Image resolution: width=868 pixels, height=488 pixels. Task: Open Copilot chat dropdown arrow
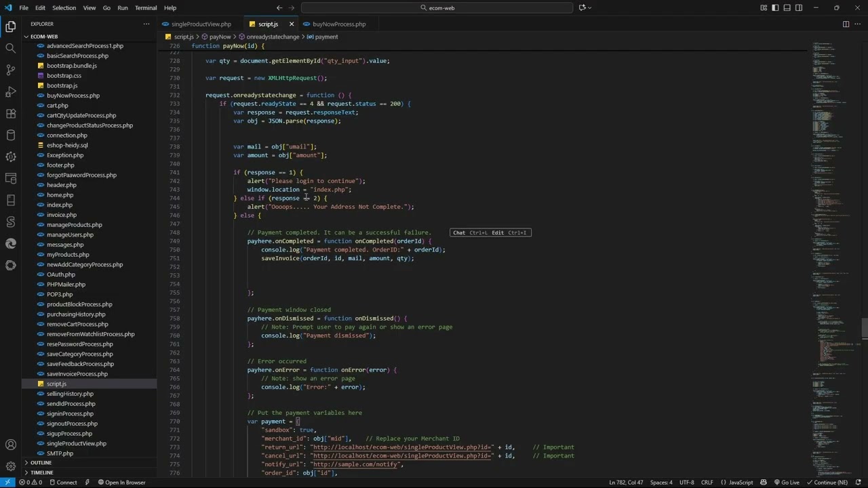[x=589, y=7]
